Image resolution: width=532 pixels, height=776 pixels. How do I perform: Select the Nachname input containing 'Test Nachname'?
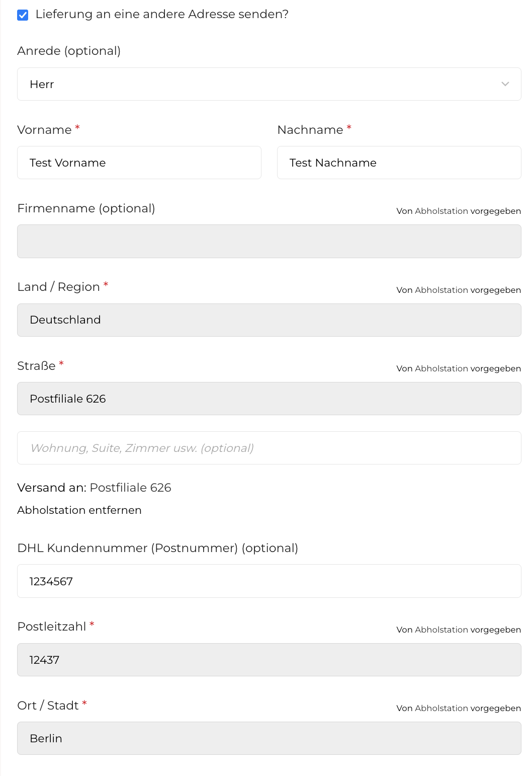click(x=399, y=163)
